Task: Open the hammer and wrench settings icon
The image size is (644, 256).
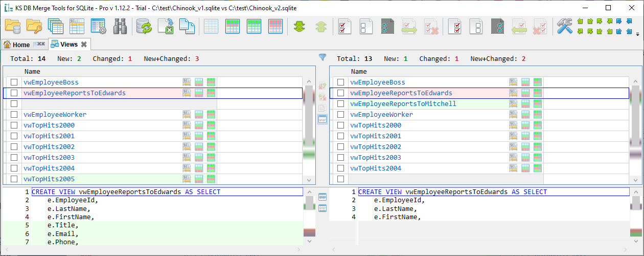Action: pyautogui.click(x=564, y=26)
